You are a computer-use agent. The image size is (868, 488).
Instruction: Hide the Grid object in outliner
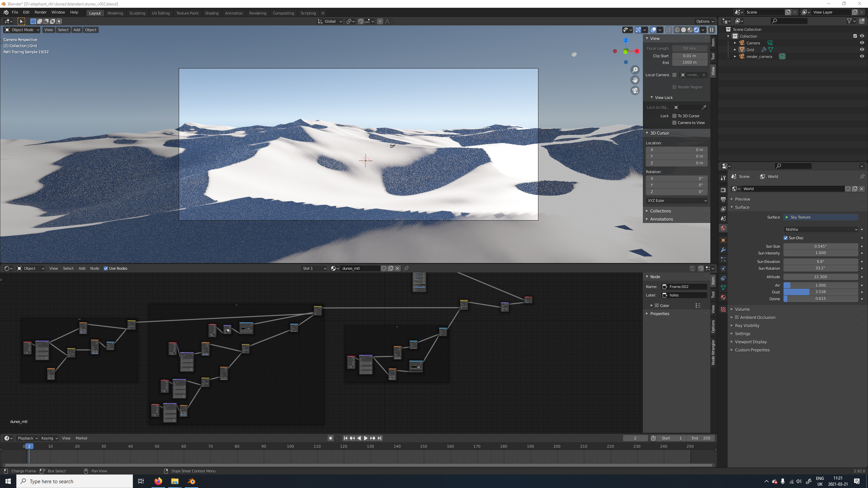[x=862, y=50]
